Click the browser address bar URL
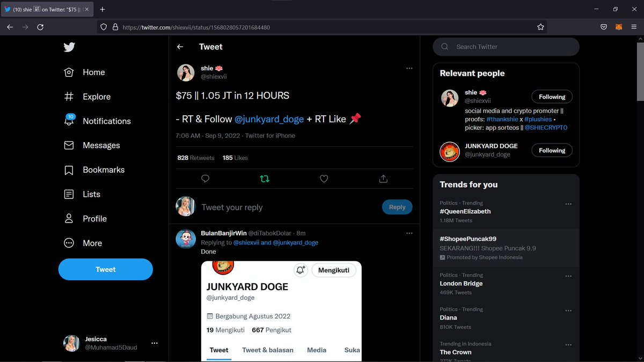Viewport: 644px width, 362px height. point(196,27)
